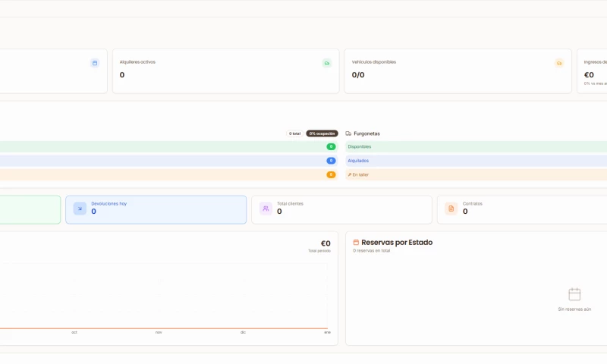The height and width of the screenshot is (364, 607).
Task: Click the orange 0 count badge
Action: 331,174
